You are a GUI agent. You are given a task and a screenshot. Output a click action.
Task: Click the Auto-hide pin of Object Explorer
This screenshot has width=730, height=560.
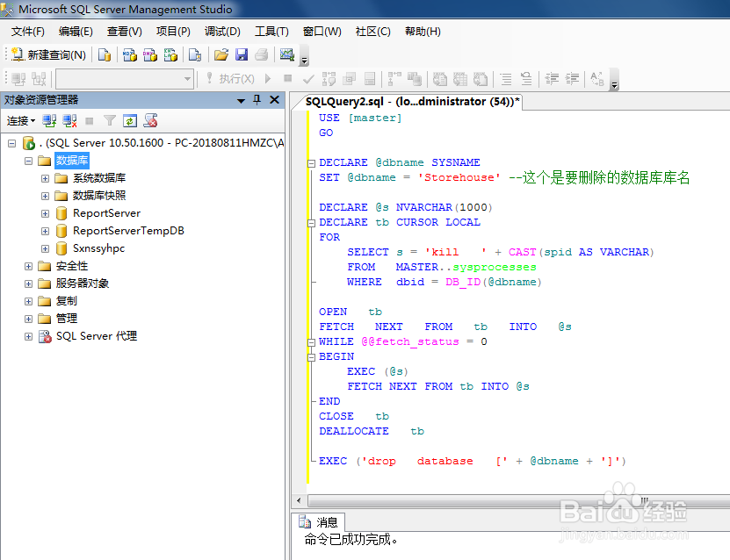coord(257,99)
